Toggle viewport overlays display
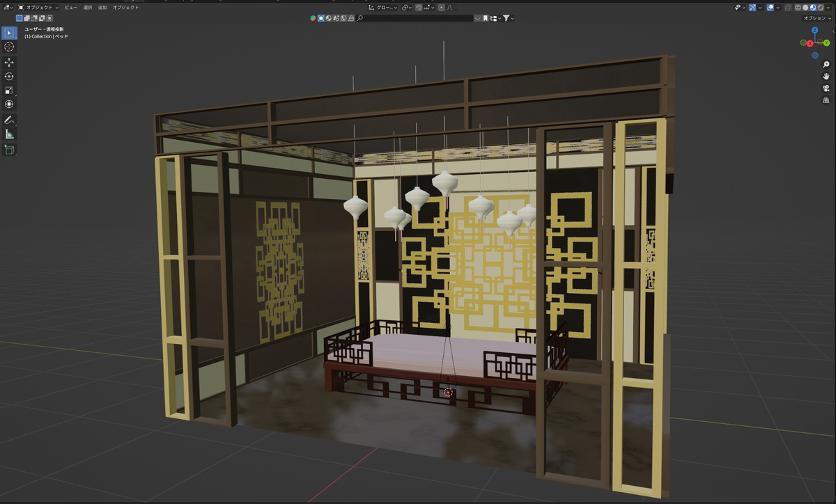 (771, 8)
